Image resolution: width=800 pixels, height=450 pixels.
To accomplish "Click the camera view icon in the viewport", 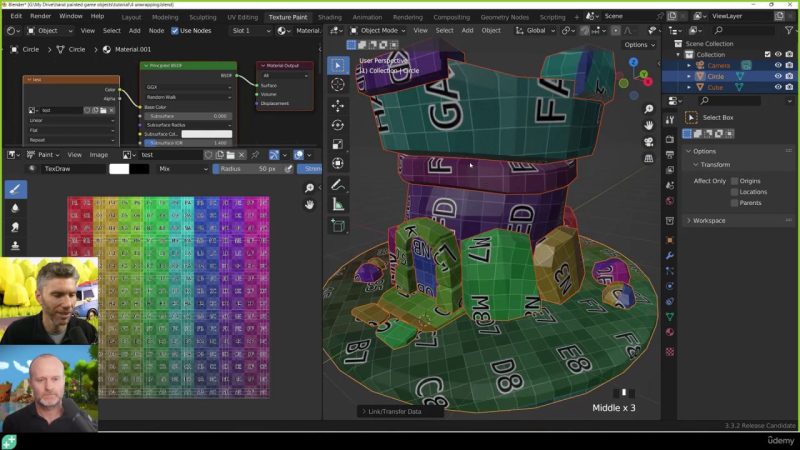I will (x=649, y=141).
